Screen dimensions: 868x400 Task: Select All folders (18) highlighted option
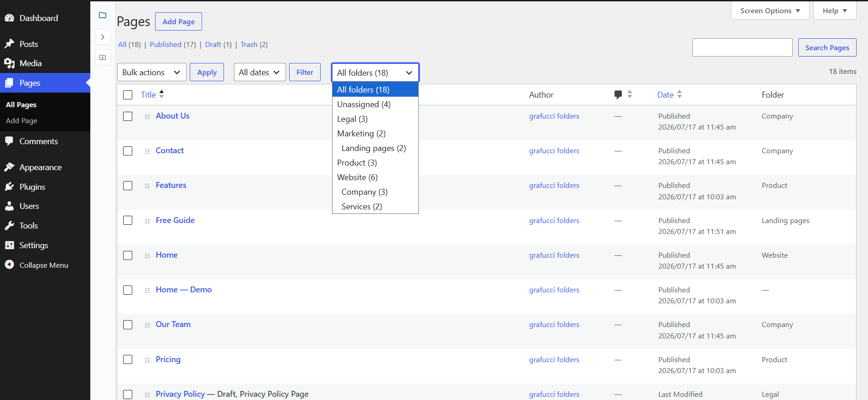(375, 90)
